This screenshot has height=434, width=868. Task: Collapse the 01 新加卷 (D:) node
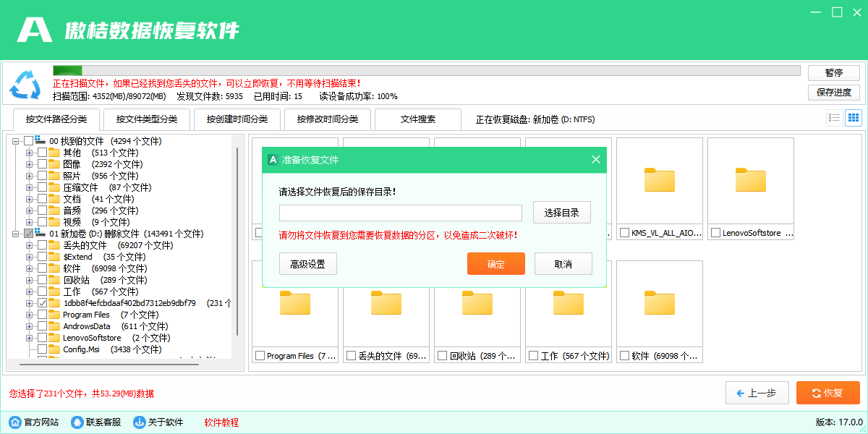[14, 233]
